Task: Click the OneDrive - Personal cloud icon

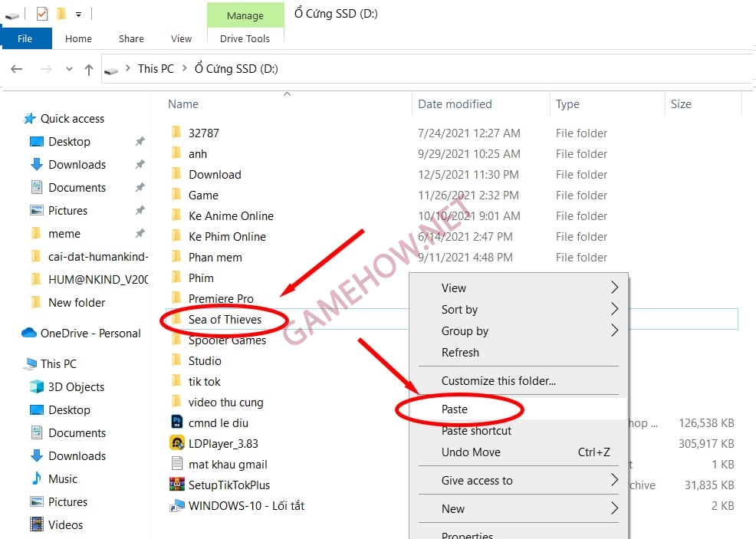Action: (x=29, y=333)
